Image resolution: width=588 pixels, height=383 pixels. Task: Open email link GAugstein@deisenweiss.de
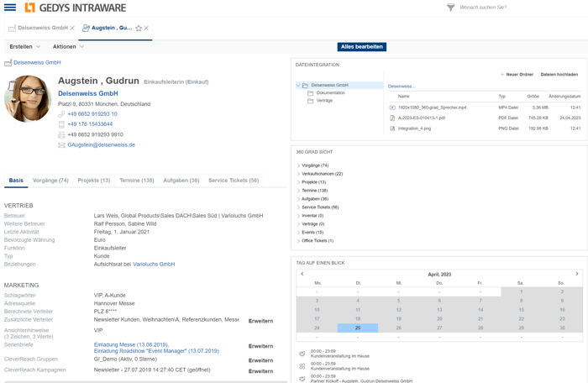click(102, 145)
